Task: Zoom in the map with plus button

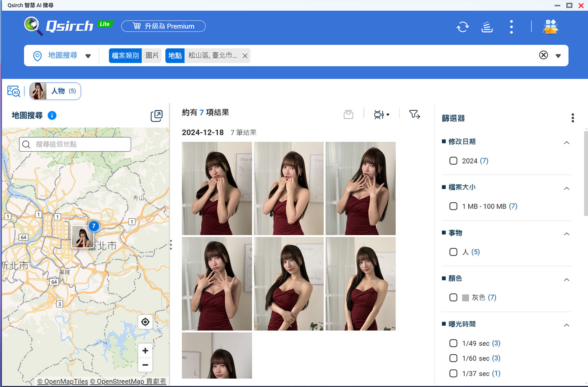Action: click(x=145, y=351)
